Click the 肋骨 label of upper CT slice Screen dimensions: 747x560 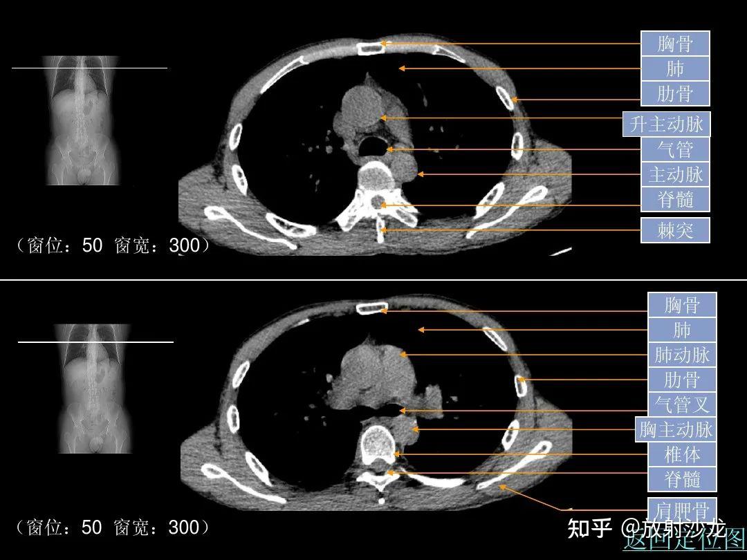click(x=675, y=93)
